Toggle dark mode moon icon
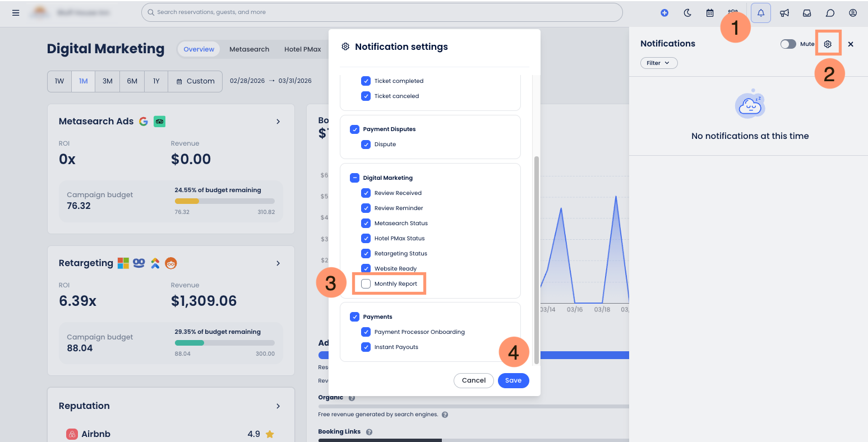The width and height of the screenshot is (868, 442). 687,13
